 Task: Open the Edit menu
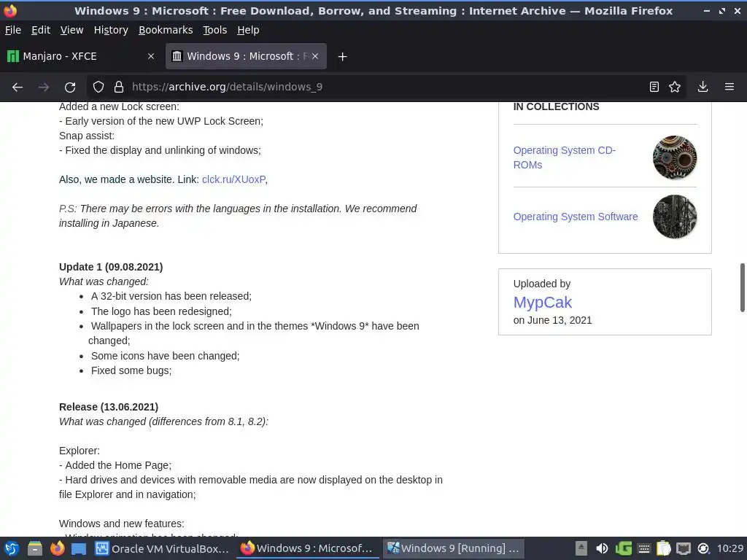coord(41,30)
